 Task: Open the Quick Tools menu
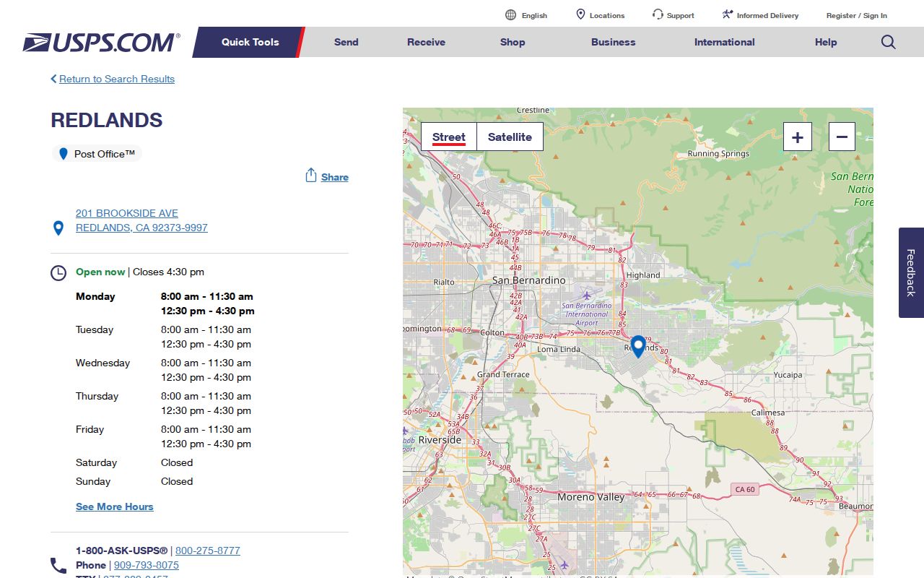click(x=250, y=42)
